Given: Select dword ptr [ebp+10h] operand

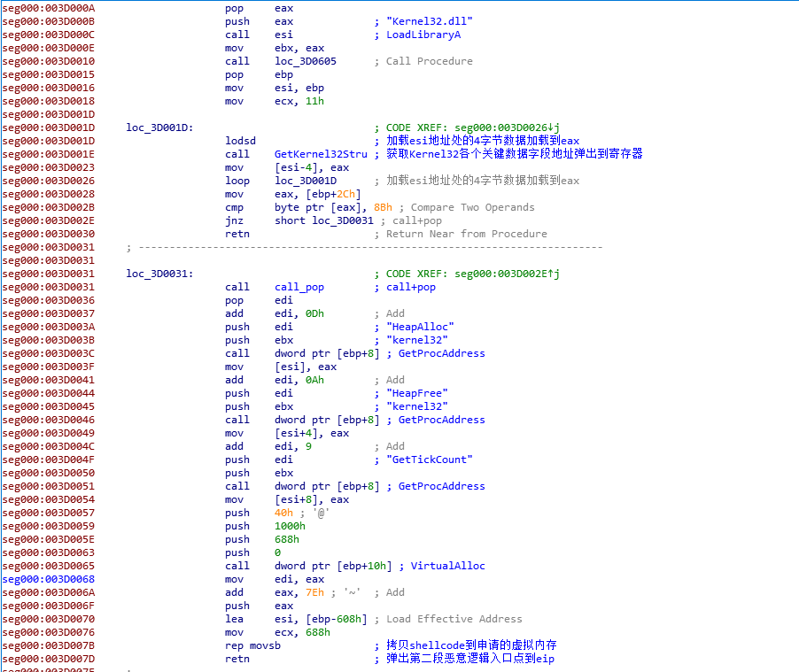Looking at the screenshot, I should [x=333, y=566].
